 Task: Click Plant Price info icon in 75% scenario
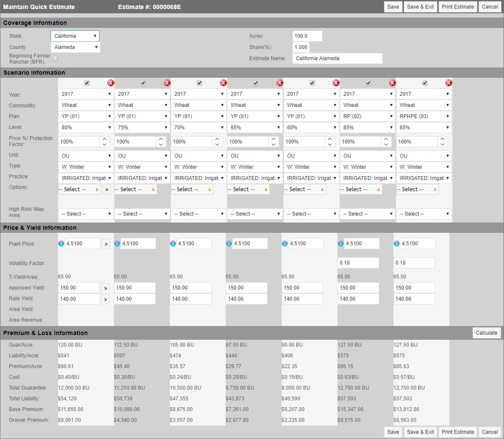click(117, 244)
